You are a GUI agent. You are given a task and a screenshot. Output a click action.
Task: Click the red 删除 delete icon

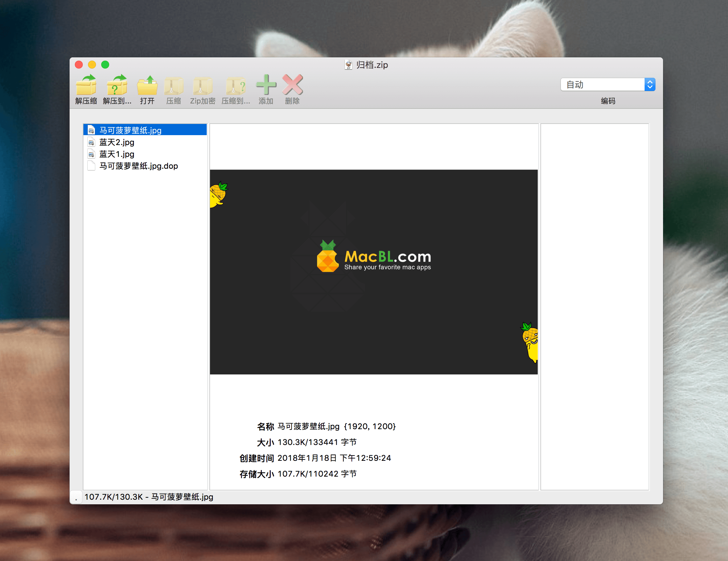[292, 85]
